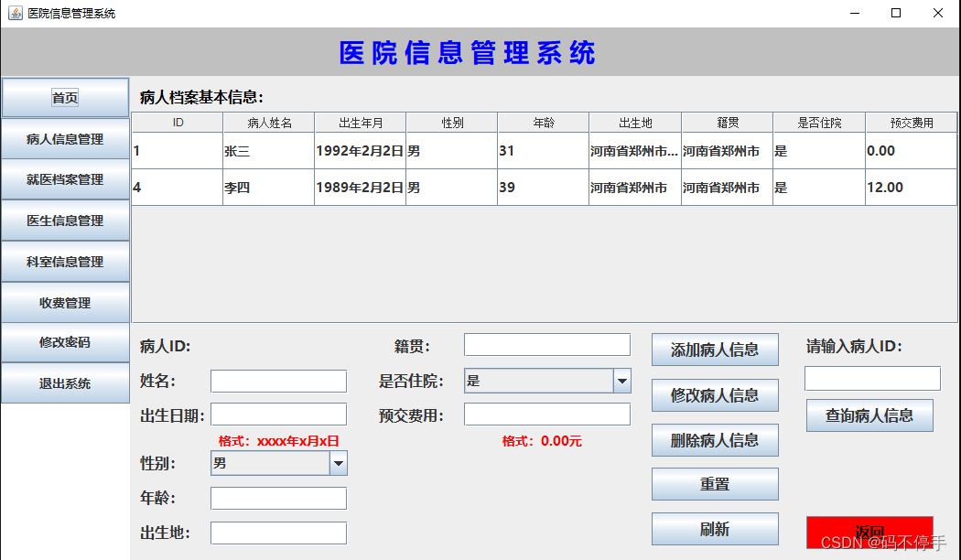961x560 pixels.
Task: Click the ID column header
Action: (178, 123)
